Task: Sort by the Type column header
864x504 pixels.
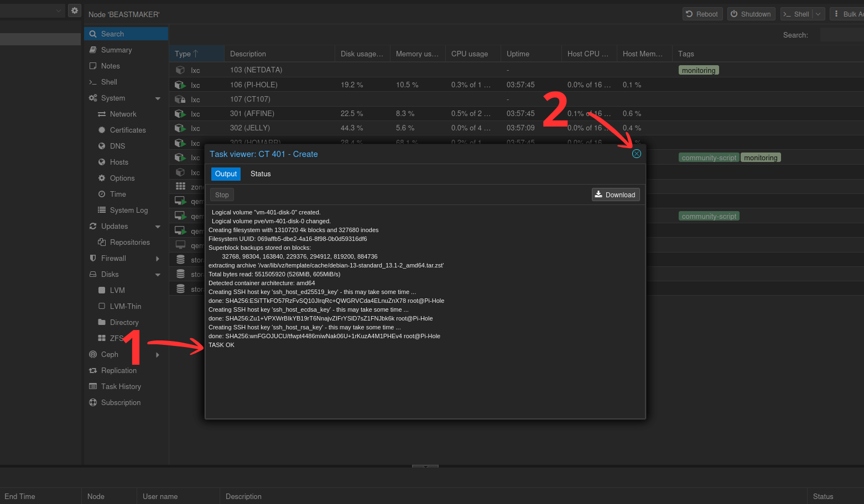Action: point(196,54)
